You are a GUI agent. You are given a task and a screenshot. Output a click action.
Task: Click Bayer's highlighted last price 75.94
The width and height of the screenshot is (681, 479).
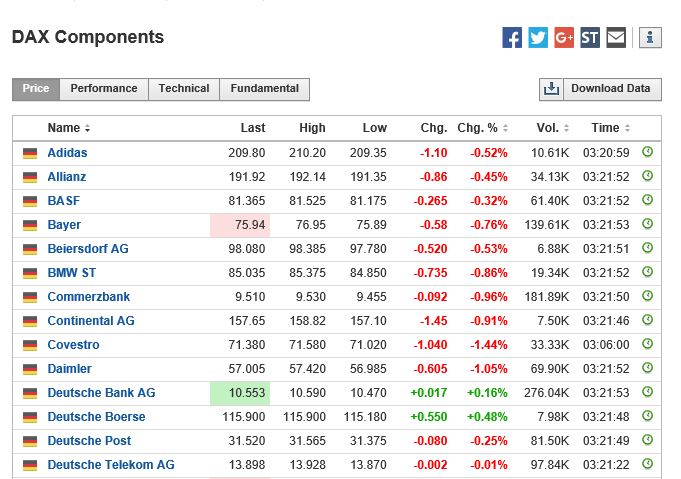point(240,225)
